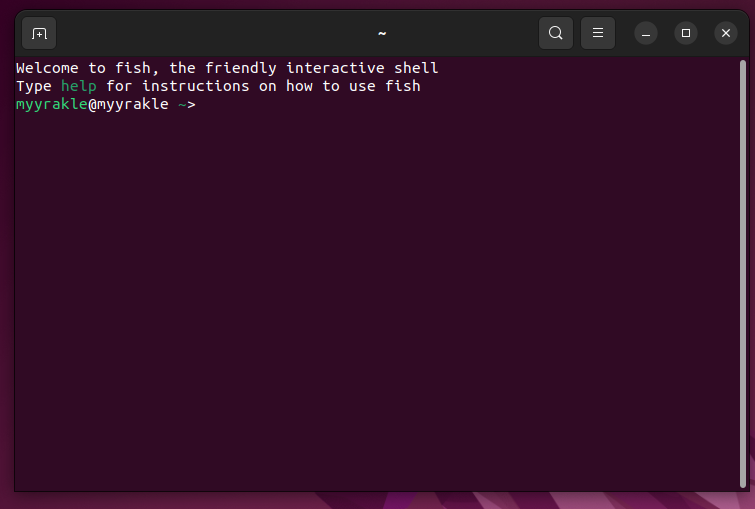Maximize the terminal window

pyautogui.click(x=686, y=33)
